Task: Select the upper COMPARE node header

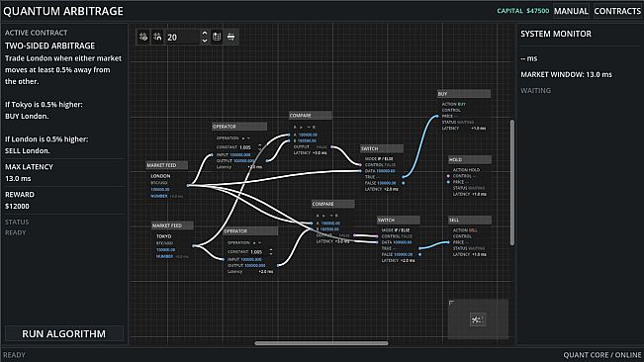Action: [310, 116]
